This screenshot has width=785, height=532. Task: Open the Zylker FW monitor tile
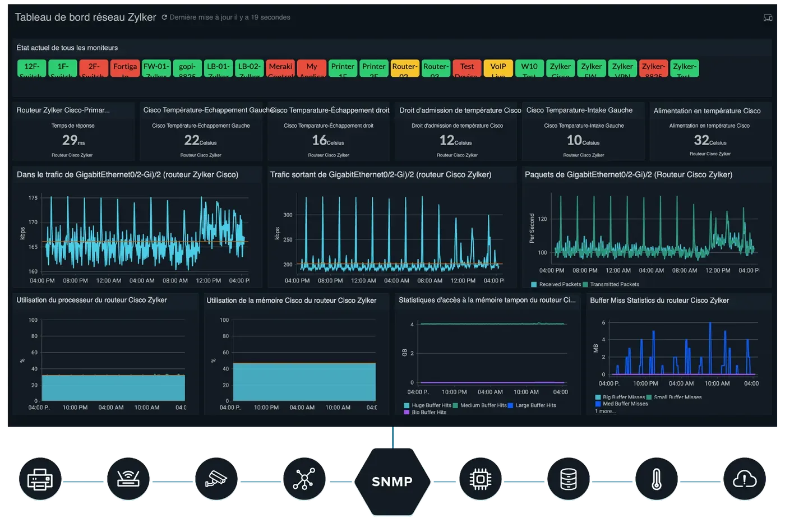(592, 68)
